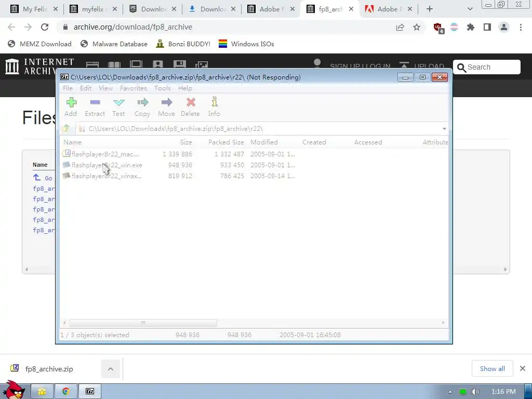Run Test on the archive
The height and width of the screenshot is (399, 532).
coord(118,107)
